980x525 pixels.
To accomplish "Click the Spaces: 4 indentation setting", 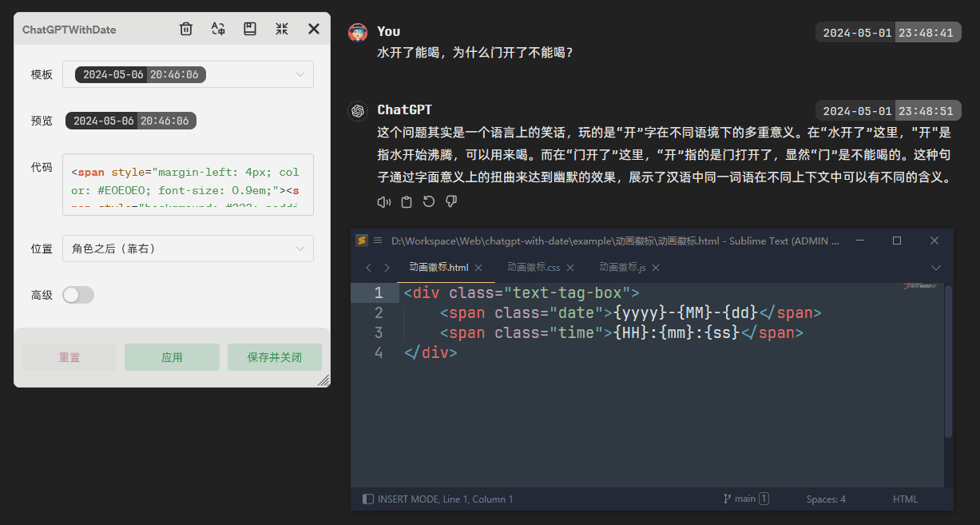I will pyautogui.click(x=826, y=499).
